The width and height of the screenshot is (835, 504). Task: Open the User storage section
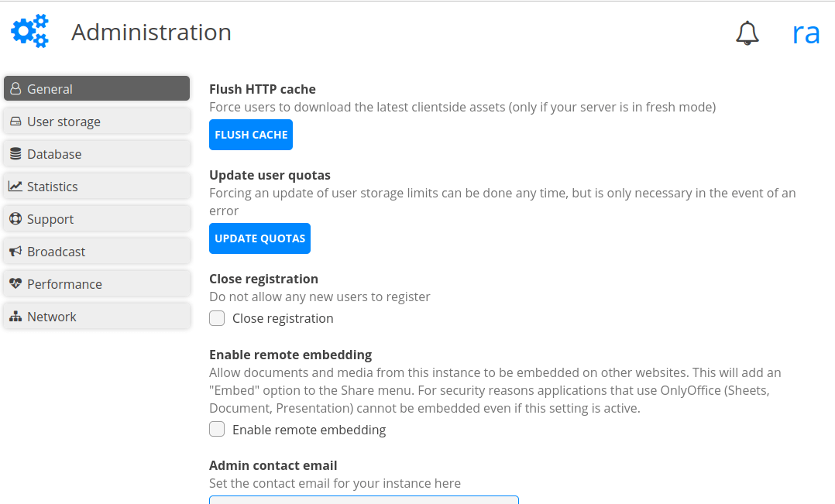[64, 121]
